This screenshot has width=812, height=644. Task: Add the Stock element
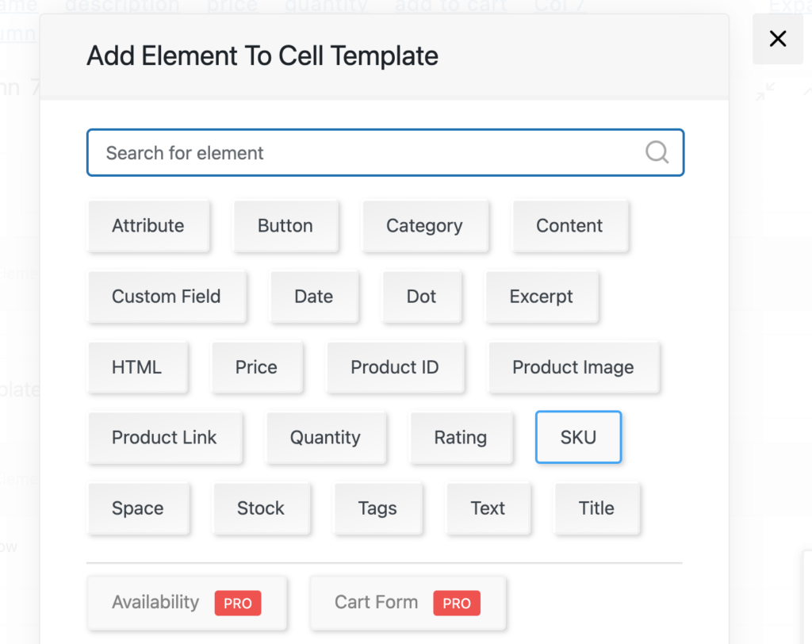(262, 508)
